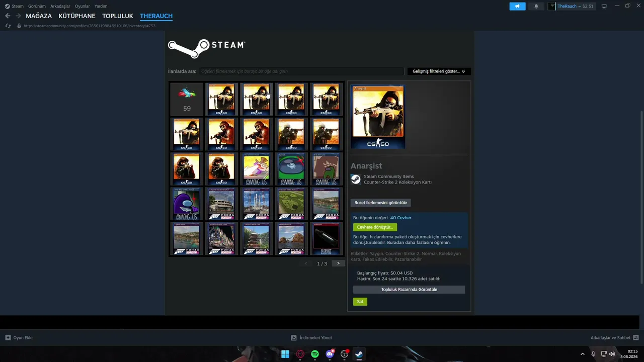The height and width of the screenshot is (362, 644).
Task: Select the Forza space center rocket card
Action: (257, 204)
